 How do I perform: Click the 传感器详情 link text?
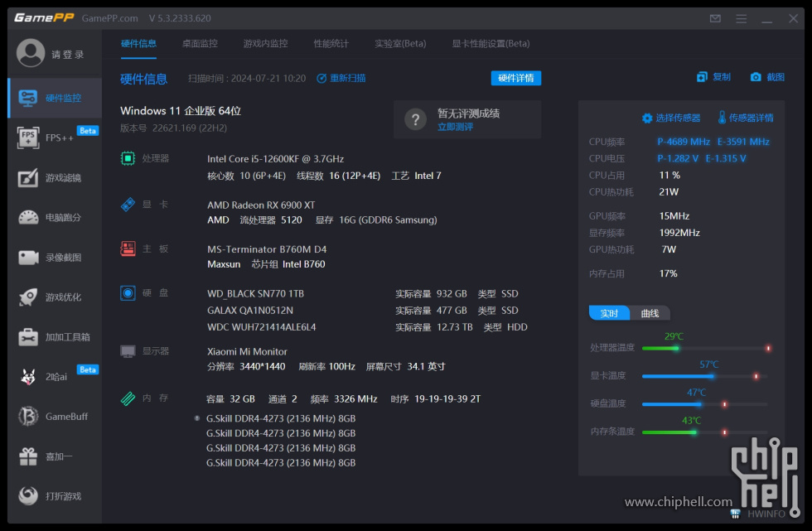(751, 118)
